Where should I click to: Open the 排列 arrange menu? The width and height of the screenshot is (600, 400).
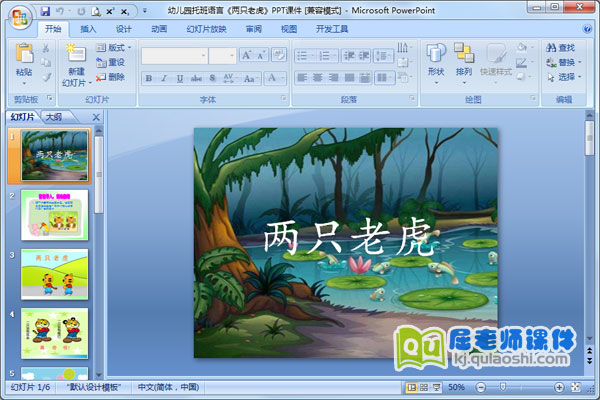tap(464, 64)
